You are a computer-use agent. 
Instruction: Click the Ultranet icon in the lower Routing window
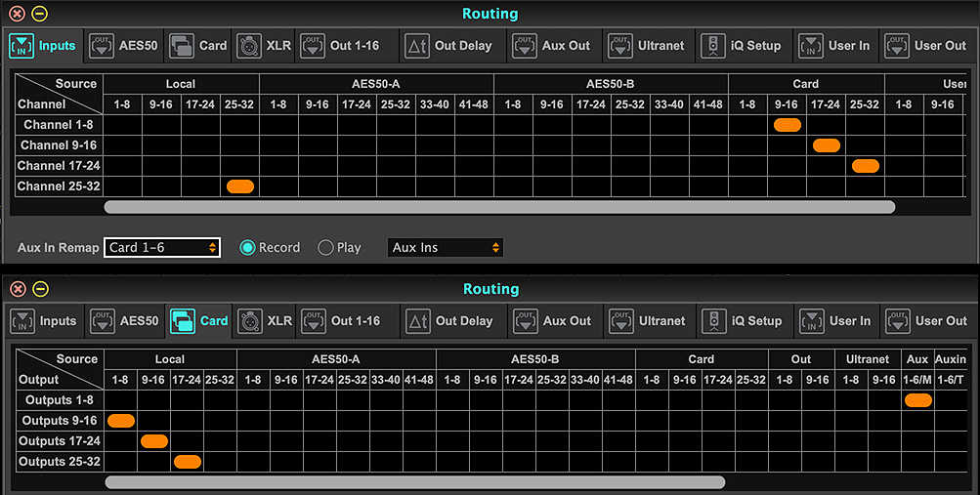[620, 321]
